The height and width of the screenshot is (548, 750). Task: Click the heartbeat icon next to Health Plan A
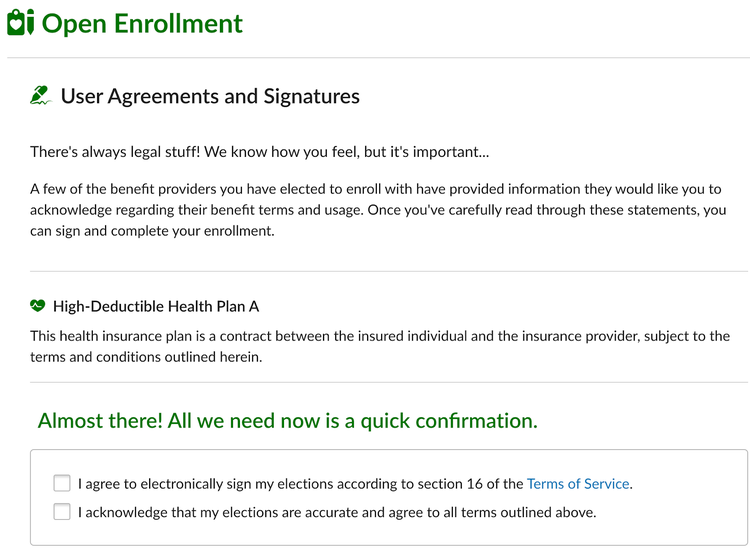[37, 306]
